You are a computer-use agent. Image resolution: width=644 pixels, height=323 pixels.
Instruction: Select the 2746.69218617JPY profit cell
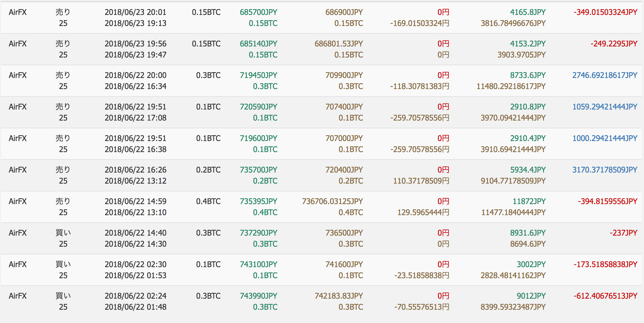(x=605, y=75)
